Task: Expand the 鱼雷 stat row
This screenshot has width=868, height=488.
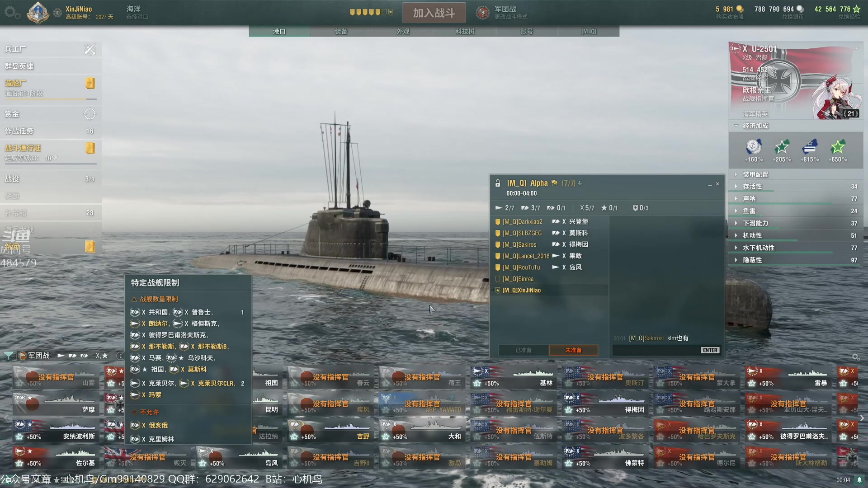Action: 796,211
